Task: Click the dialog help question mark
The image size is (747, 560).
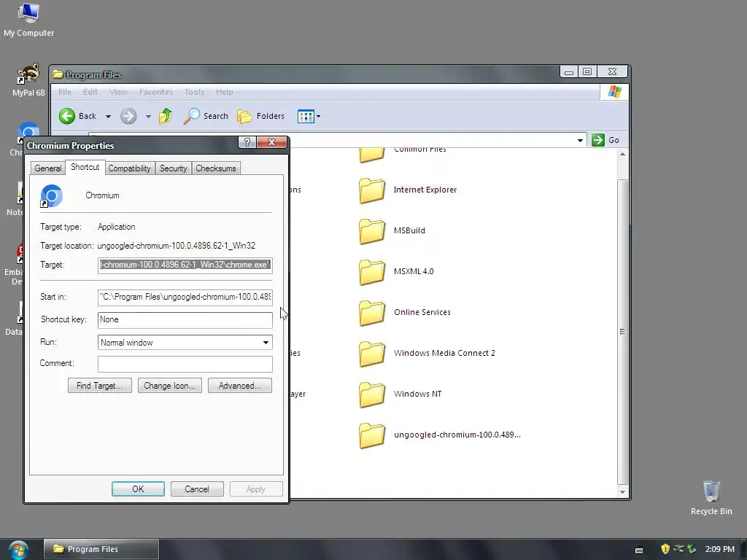Action: (x=247, y=142)
